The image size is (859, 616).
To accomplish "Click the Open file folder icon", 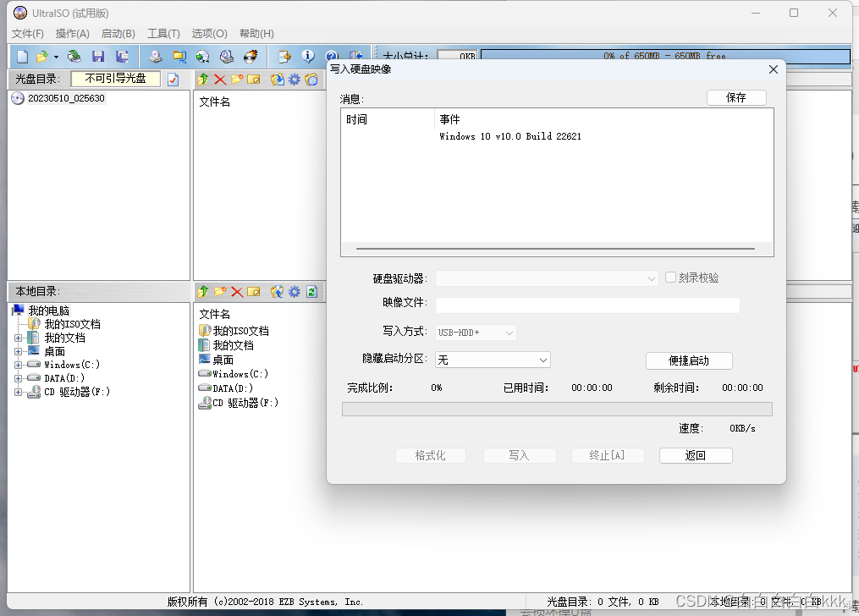I will click(41, 57).
